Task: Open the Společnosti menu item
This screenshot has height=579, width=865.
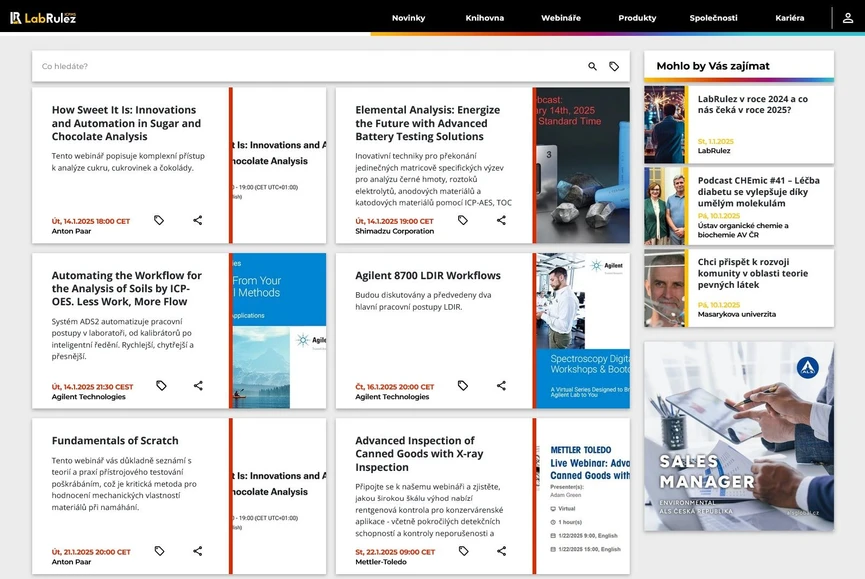Action: coord(713,18)
